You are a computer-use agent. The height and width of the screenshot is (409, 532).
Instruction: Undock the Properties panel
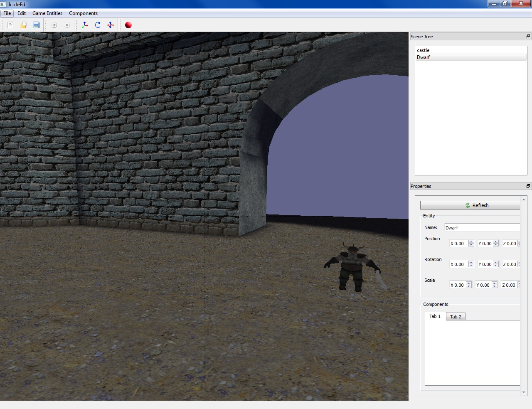(x=527, y=186)
